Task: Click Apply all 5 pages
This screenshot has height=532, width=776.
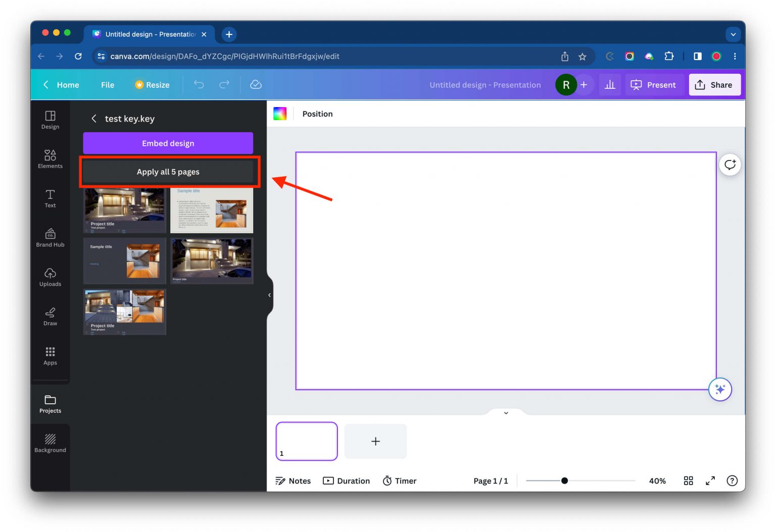Action: pos(168,172)
